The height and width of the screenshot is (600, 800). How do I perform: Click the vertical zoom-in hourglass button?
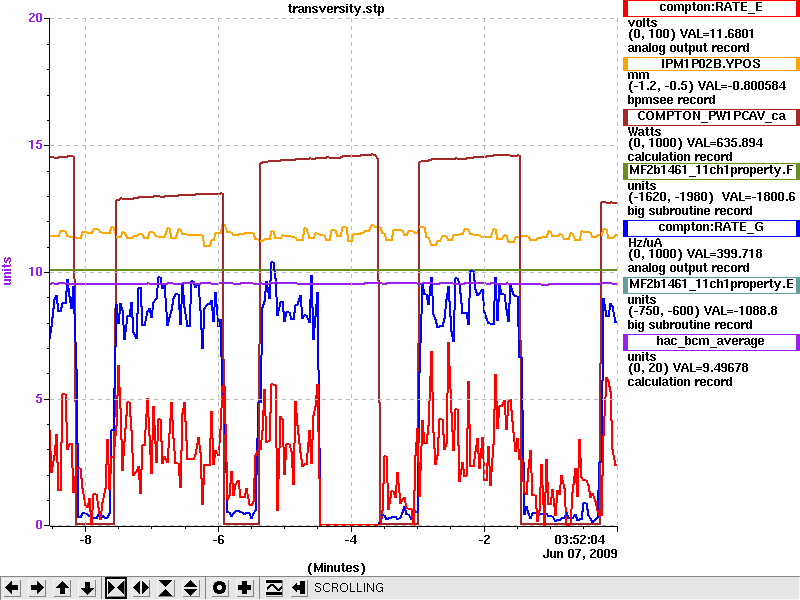click(166, 588)
